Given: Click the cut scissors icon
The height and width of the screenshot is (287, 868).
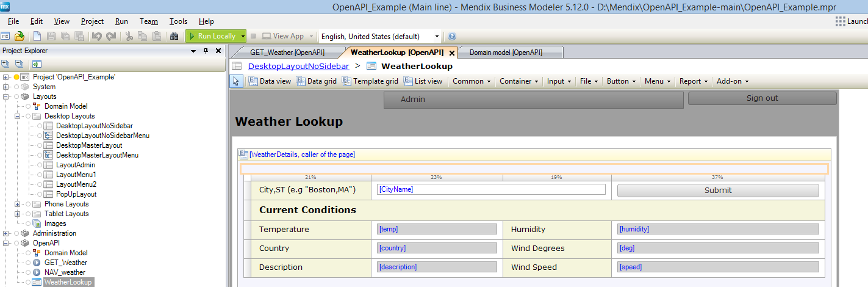Looking at the screenshot, I should pyautogui.click(x=129, y=36).
